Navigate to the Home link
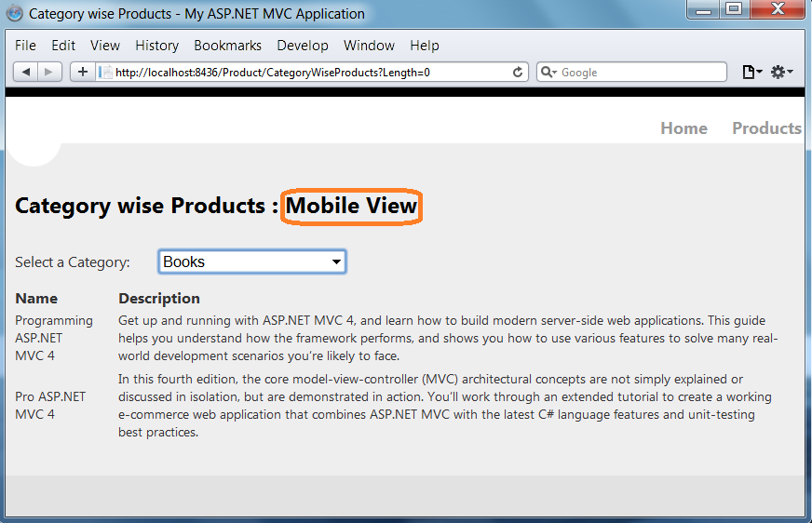 tap(683, 128)
